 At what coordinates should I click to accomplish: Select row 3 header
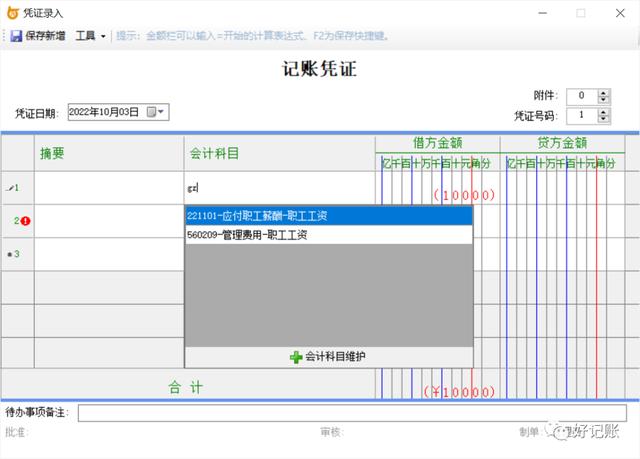[x=18, y=254]
